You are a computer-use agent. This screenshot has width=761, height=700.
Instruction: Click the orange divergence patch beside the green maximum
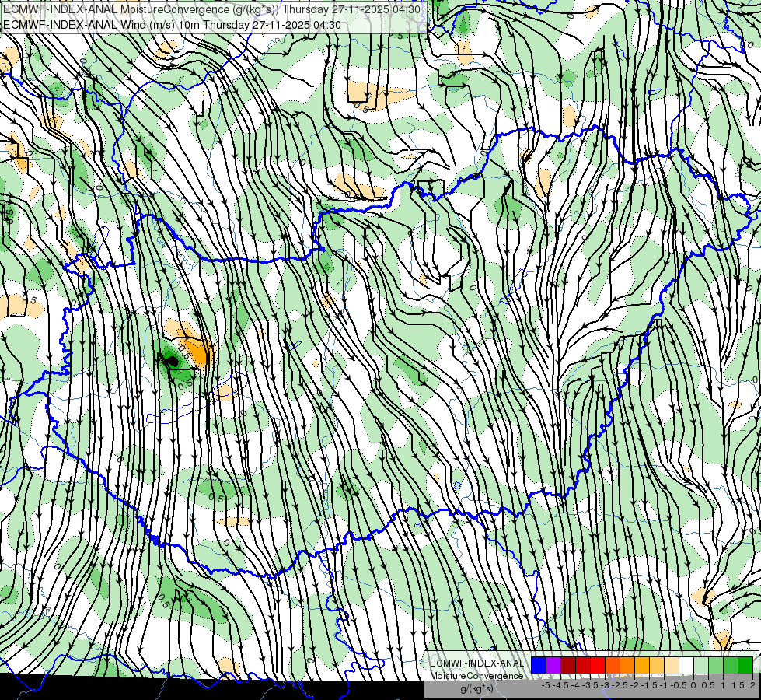coord(201,351)
